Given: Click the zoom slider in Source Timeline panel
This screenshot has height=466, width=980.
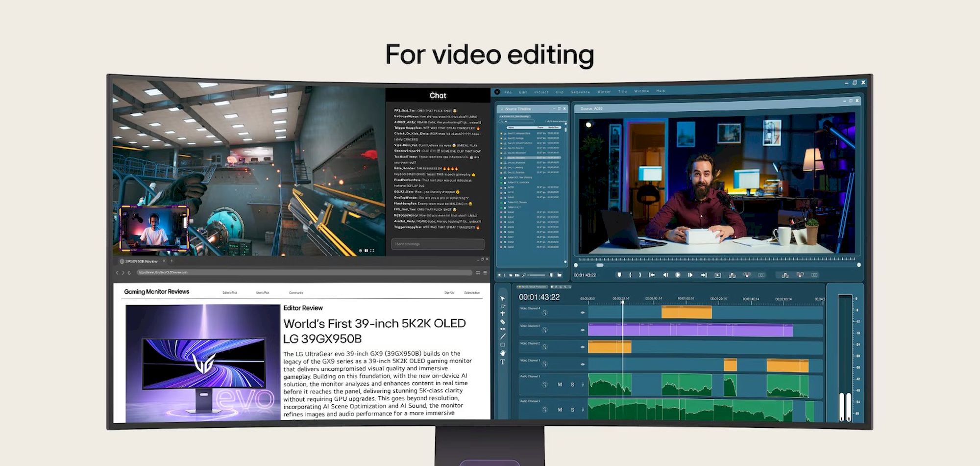Looking at the screenshot, I should 537,275.
